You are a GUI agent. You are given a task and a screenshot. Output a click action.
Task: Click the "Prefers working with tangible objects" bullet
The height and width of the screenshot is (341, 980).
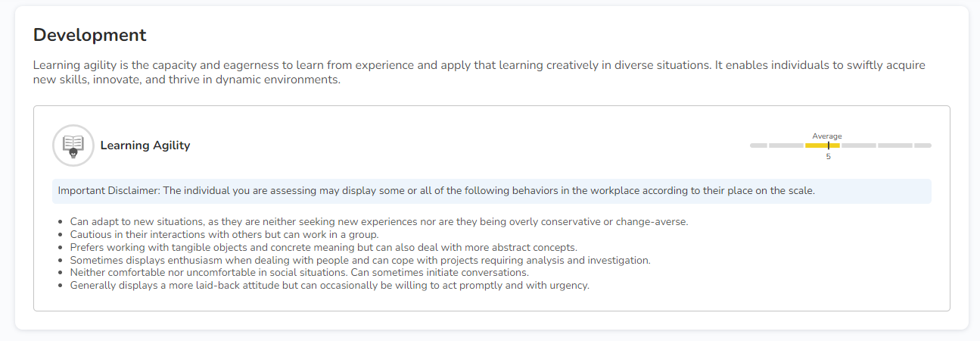point(323,248)
